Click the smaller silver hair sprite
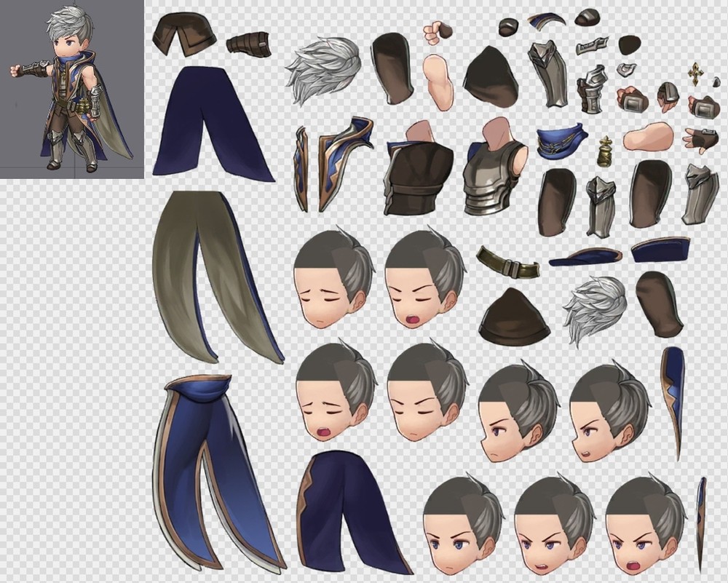Image resolution: width=728 pixels, height=583 pixels. 596,309
